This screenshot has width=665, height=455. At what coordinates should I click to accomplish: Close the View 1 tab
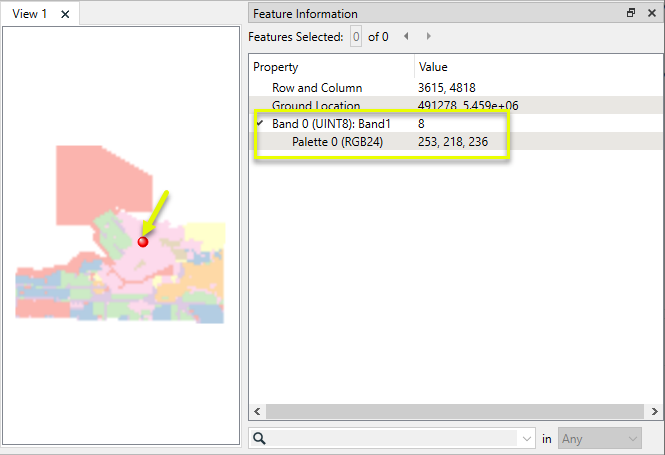pos(65,14)
